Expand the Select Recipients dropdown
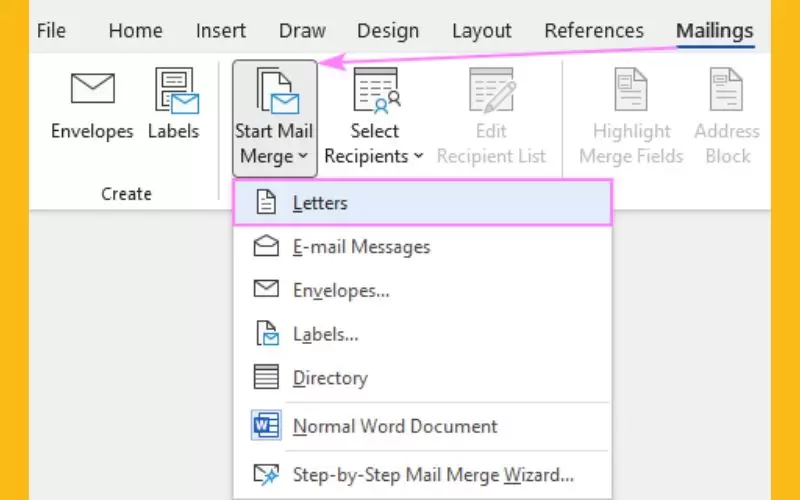This screenshot has height=500, width=800. 374,117
